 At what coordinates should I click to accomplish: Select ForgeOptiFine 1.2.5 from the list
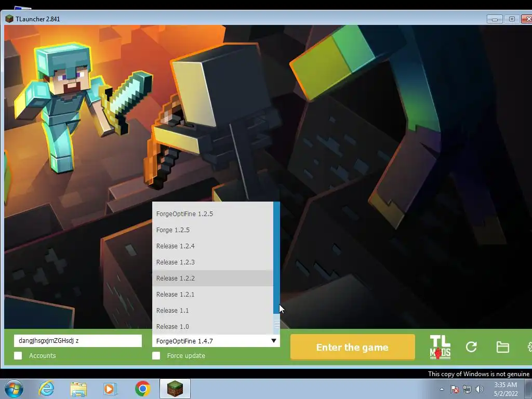pos(212,214)
